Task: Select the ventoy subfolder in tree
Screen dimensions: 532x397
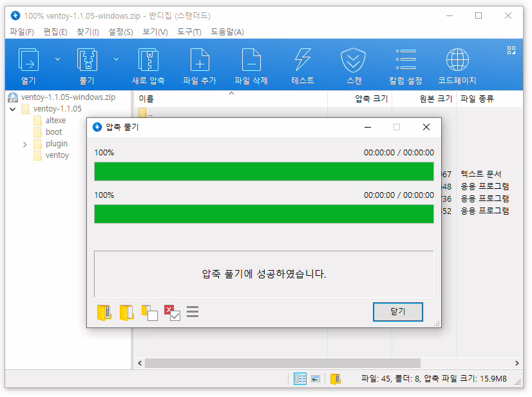Action: (x=57, y=155)
